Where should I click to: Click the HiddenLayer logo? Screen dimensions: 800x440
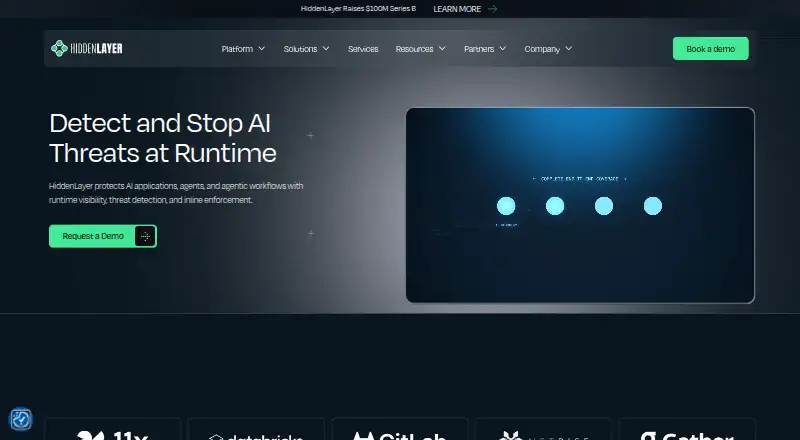(x=87, y=48)
